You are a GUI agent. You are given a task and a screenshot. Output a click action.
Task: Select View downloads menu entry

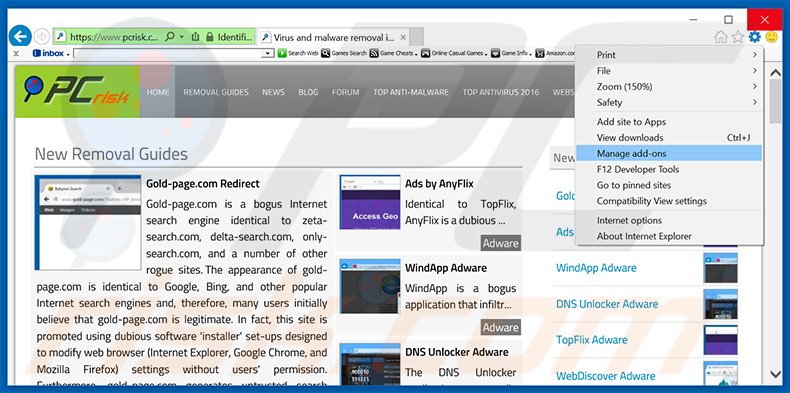pyautogui.click(x=669, y=138)
